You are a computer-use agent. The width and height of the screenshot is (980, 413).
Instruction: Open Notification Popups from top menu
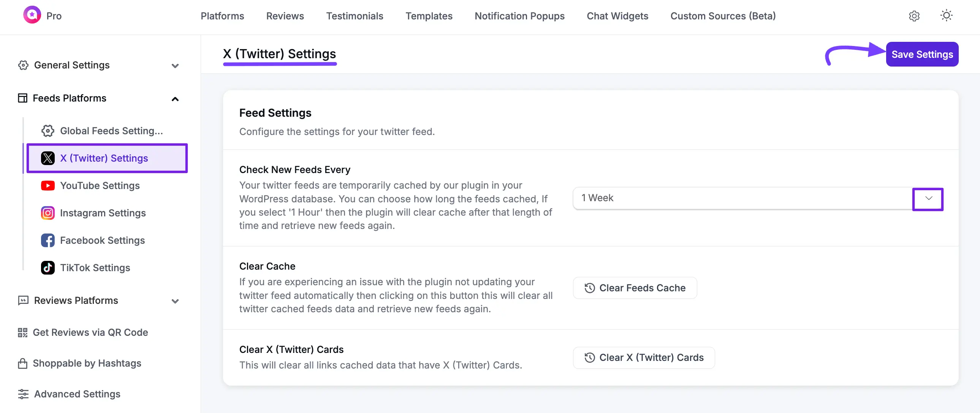[519, 16]
